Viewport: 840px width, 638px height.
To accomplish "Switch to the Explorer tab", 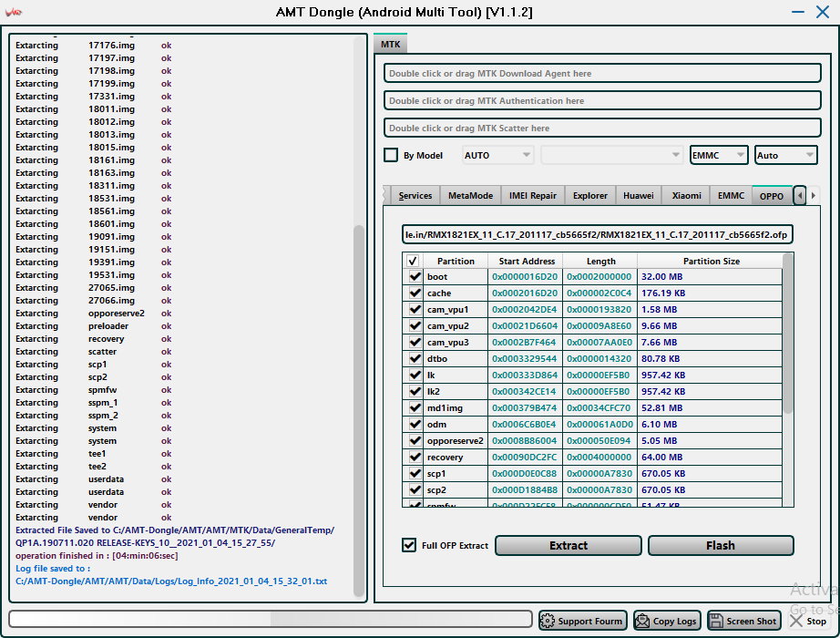I will click(x=589, y=196).
